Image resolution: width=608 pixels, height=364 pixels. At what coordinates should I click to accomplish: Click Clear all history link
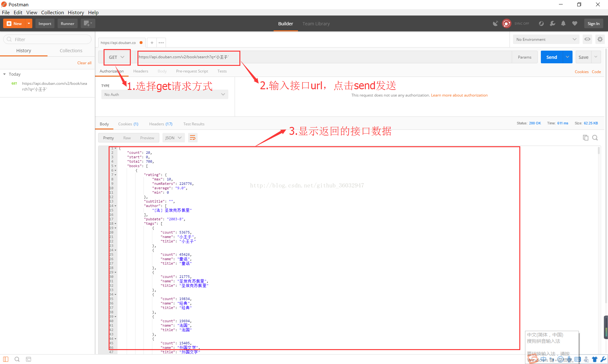tap(84, 63)
